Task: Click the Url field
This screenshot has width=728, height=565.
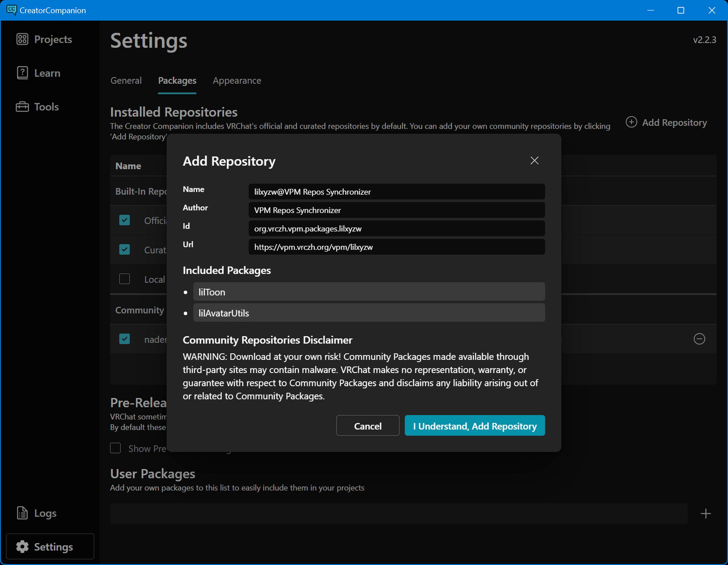Action: tap(397, 247)
